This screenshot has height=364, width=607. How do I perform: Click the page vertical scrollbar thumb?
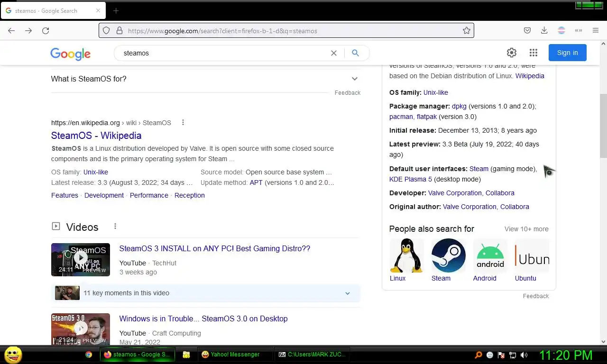[x=603, y=126]
